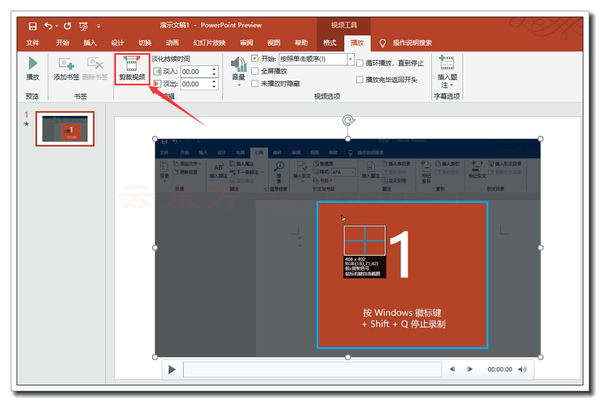Play the video with the player bar play button
This screenshot has height=402, width=600.
coord(172,369)
